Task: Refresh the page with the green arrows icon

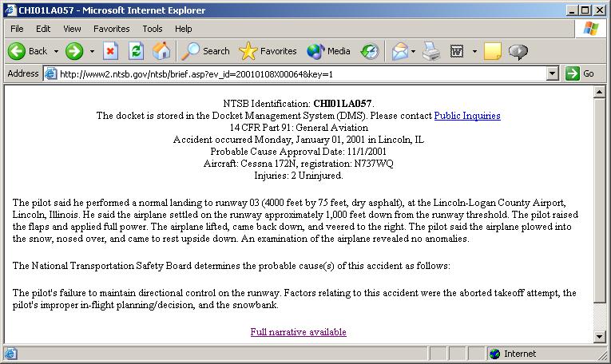Action: [x=136, y=51]
